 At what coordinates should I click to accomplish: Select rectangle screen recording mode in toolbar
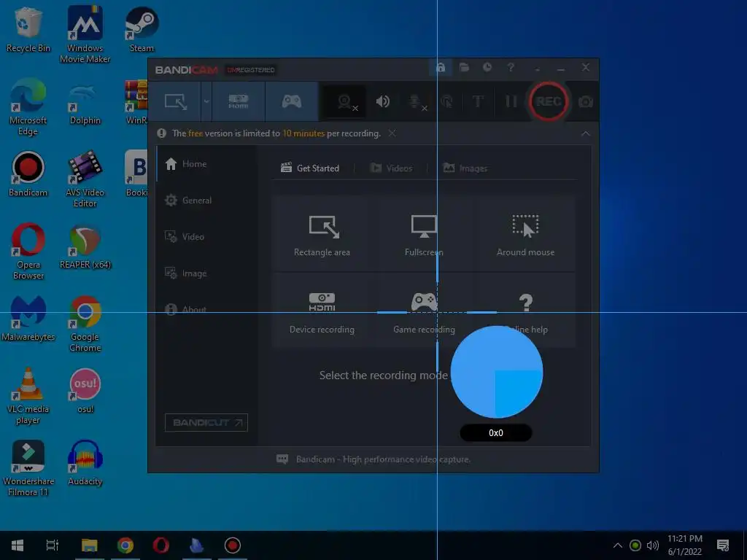click(175, 101)
